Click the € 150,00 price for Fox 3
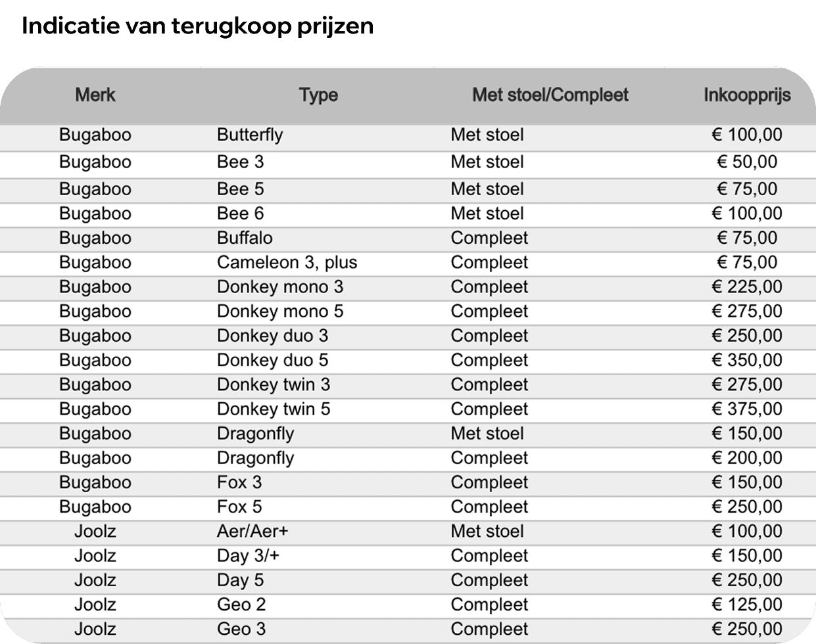 (x=747, y=482)
